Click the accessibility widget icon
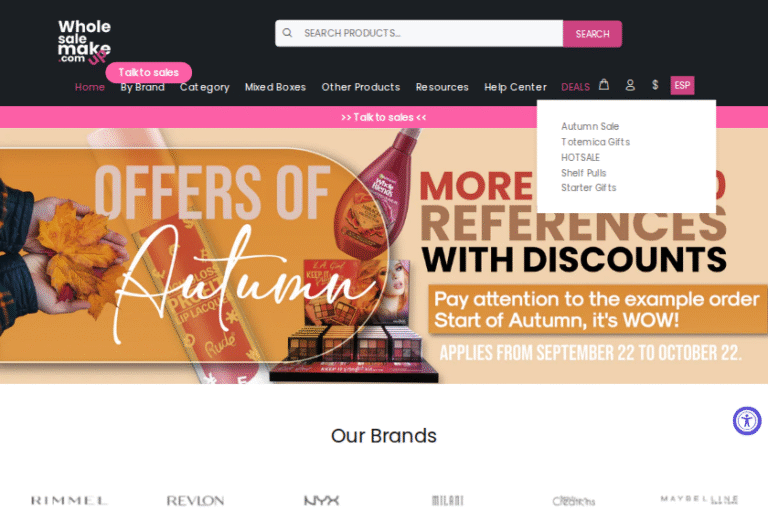 (x=746, y=420)
